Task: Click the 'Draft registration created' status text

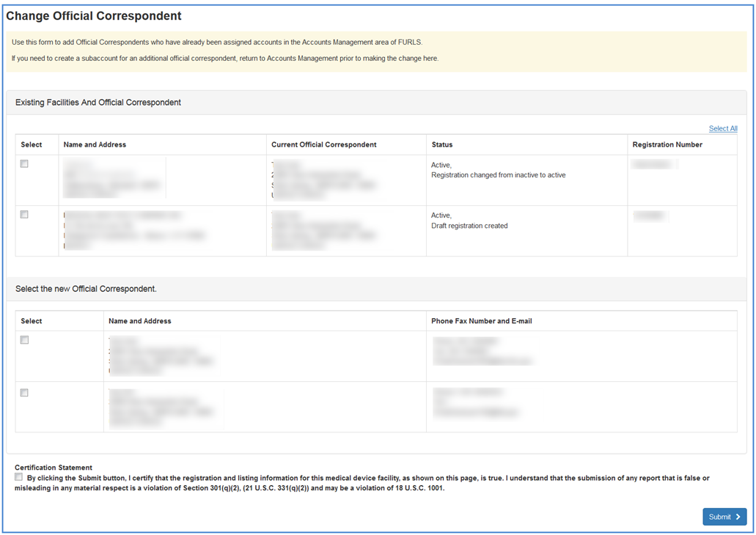Action: (x=469, y=226)
